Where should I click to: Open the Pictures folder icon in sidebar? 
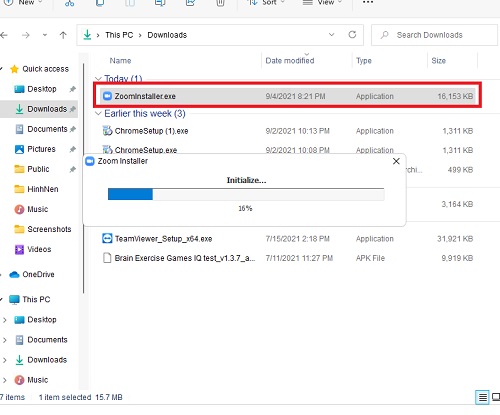[x=20, y=149]
